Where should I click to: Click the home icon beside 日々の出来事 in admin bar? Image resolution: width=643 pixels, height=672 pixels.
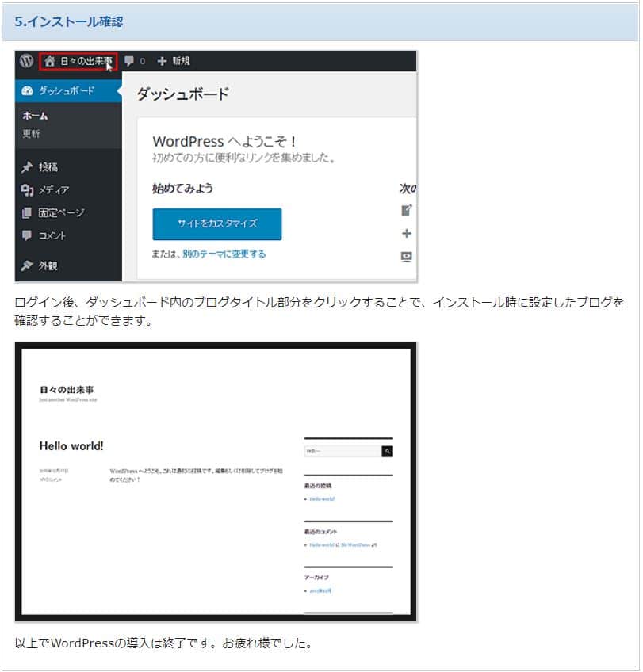point(50,61)
